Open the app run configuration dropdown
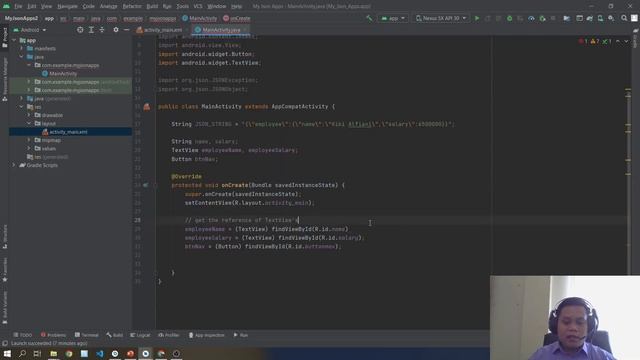This screenshot has height=360, width=640. pos(393,18)
